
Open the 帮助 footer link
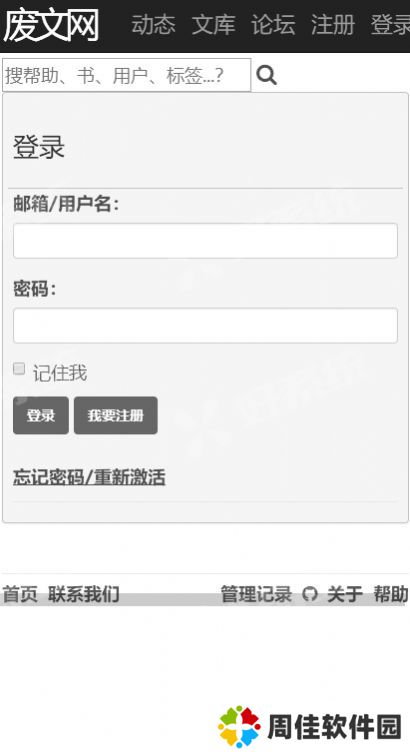[x=391, y=595]
